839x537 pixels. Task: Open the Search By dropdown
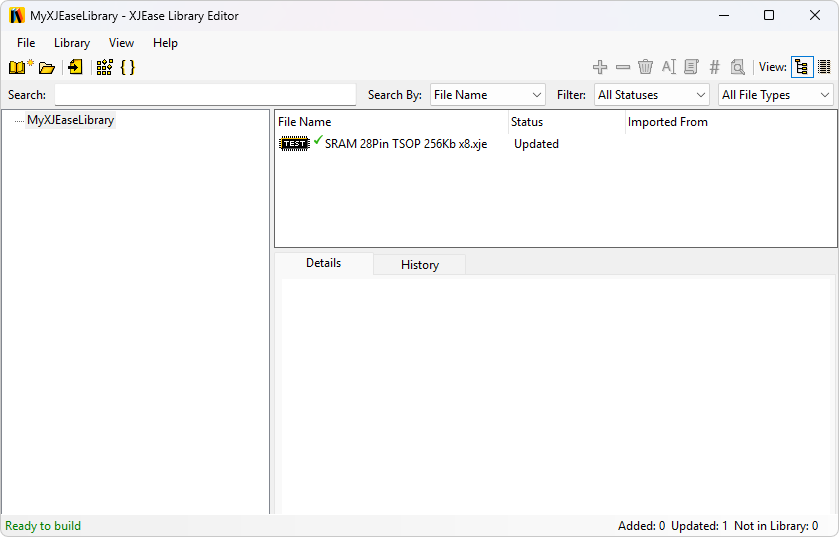tap(487, 95)
